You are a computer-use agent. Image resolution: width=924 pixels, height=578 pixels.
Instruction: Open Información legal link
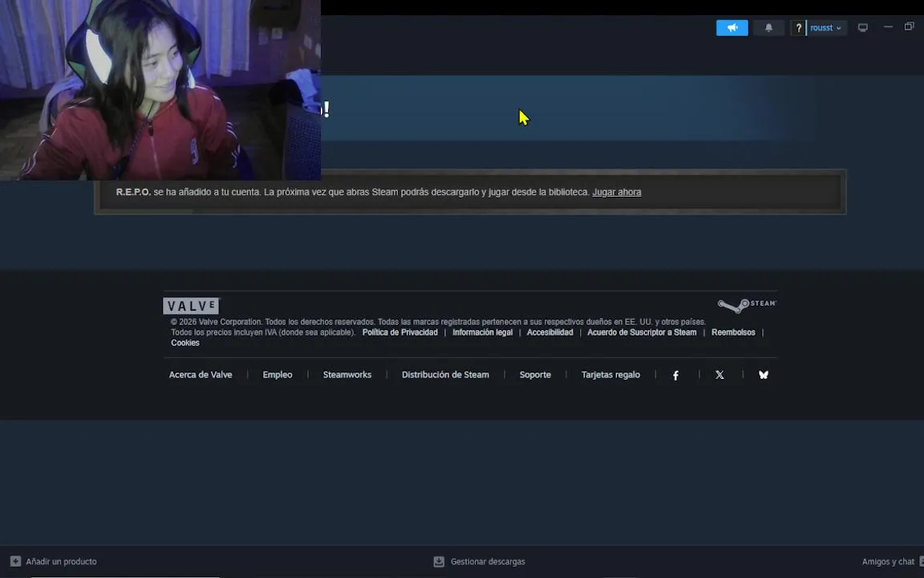pos(482,332)
